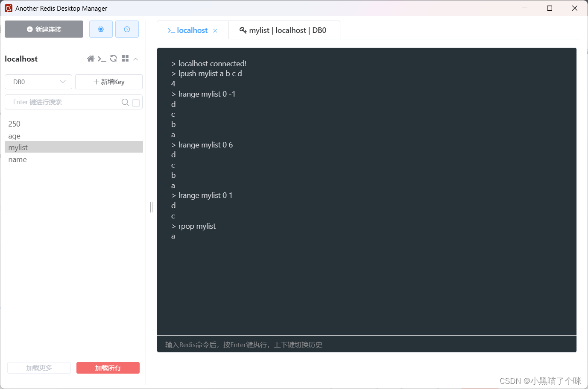
Task: Click the search magnifier in the key filter
Action: [125, 102]
